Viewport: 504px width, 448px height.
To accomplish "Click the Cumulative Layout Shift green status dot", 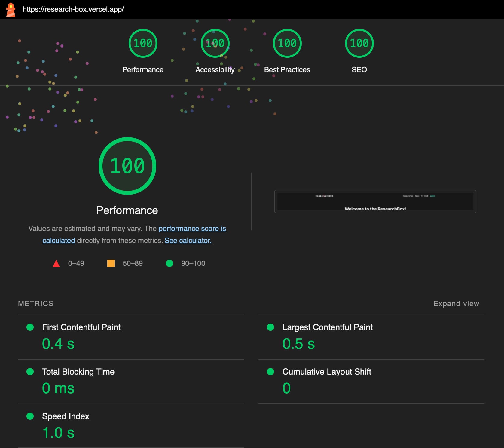I will coord(270,372).
